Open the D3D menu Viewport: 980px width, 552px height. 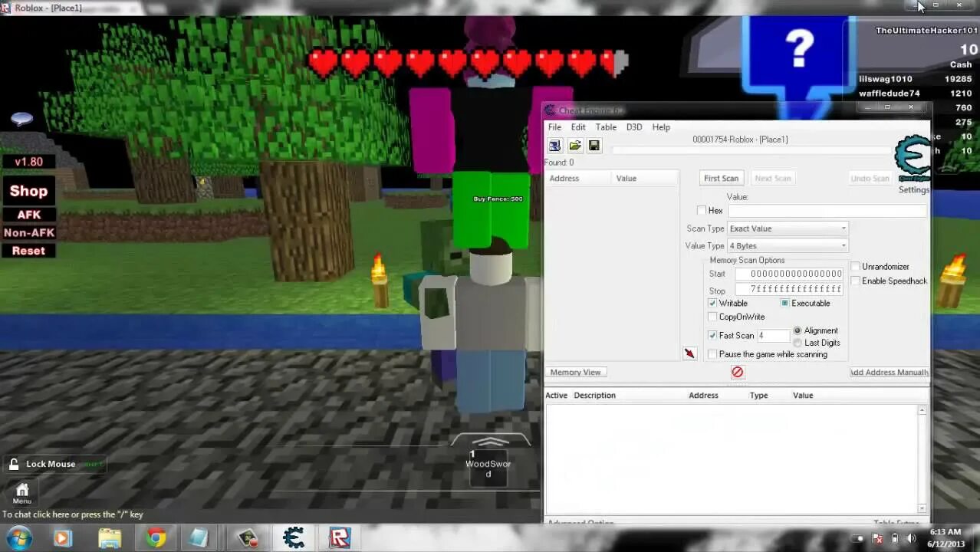634,127
